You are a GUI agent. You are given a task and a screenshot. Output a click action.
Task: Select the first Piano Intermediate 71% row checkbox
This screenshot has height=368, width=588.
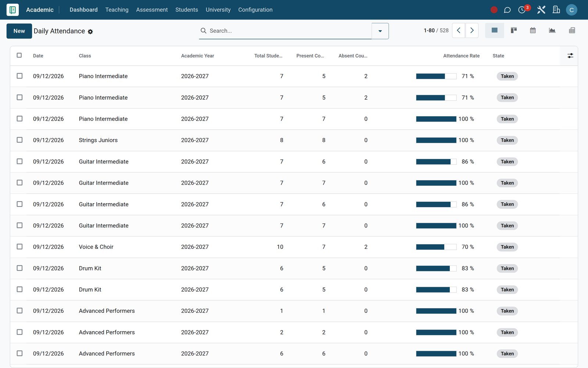[x=19, y=76]
